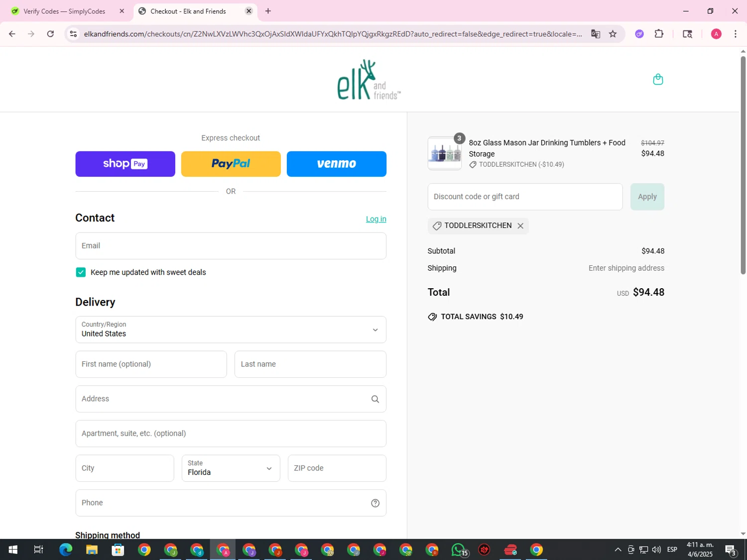747x560 pixels.
Task: Show hidden system tray icons
Action: 618,550
